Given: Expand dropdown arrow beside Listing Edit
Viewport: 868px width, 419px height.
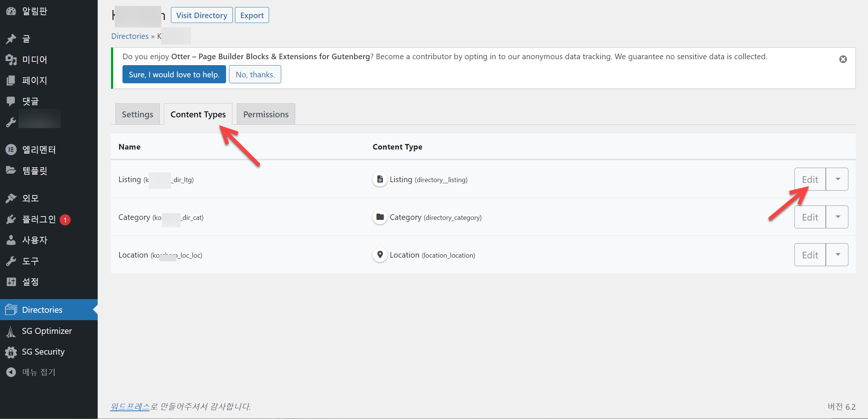Looking at the screenshot, I should coord(838,179).
